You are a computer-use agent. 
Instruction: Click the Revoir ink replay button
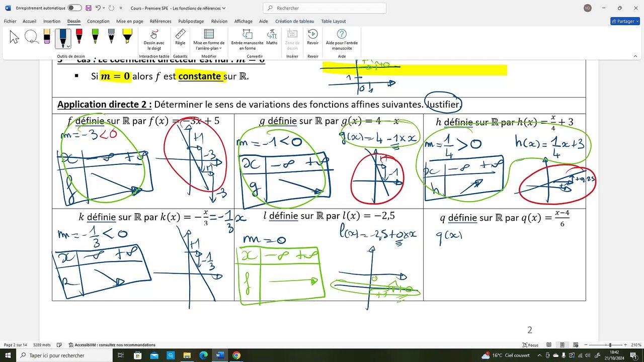pyautogui.click(x=313, y=37)
